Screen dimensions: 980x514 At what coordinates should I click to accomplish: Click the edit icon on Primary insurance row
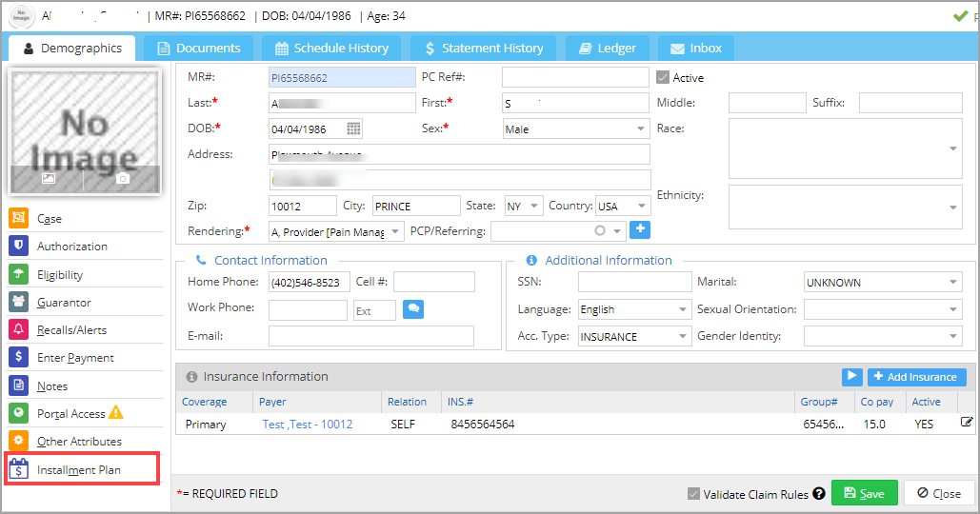point(967,423)
